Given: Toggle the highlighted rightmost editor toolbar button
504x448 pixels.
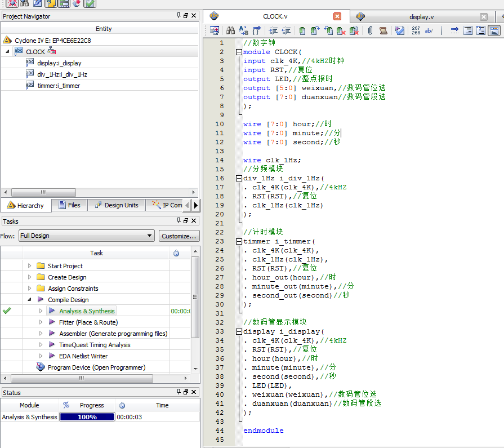Looking at the screenshot, I should pos(494,30).
